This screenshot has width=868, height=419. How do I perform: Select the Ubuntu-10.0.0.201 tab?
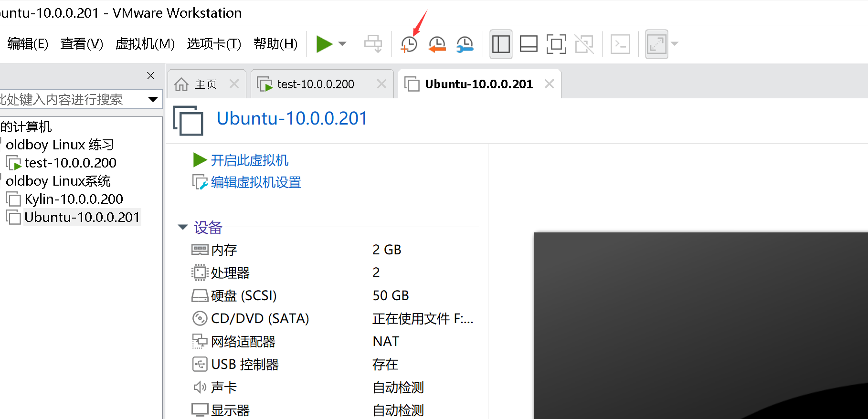479,84
